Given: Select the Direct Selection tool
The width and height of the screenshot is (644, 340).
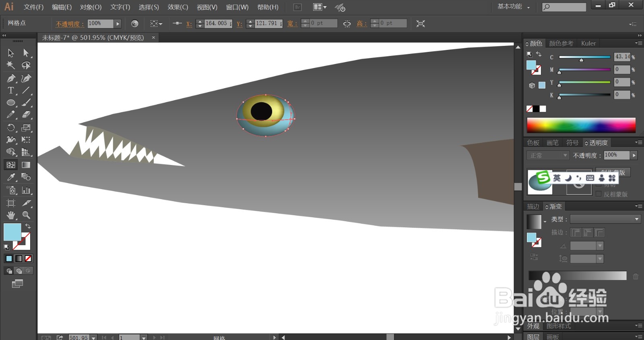Looking at the screenshot, I should click(x=26, y=53).
